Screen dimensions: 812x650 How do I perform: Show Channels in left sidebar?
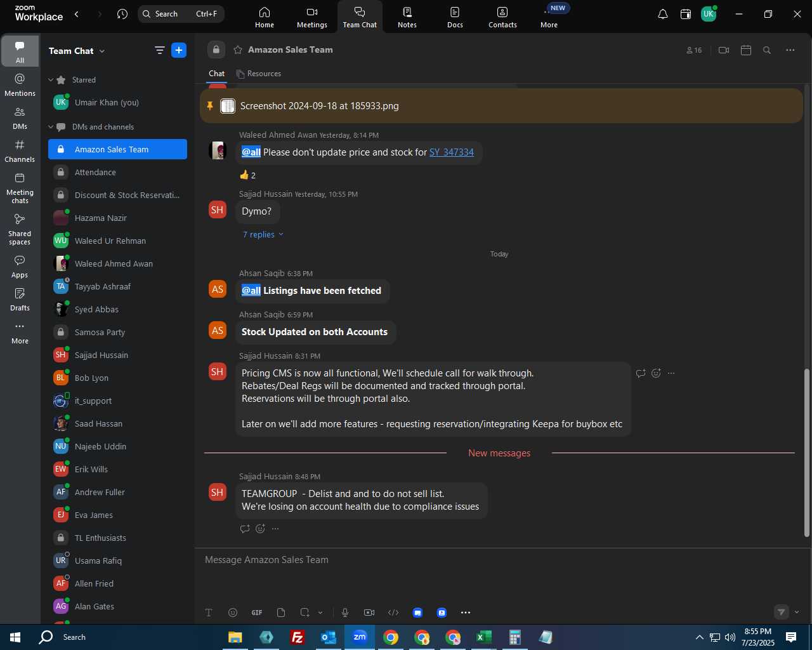coord(20,151)
